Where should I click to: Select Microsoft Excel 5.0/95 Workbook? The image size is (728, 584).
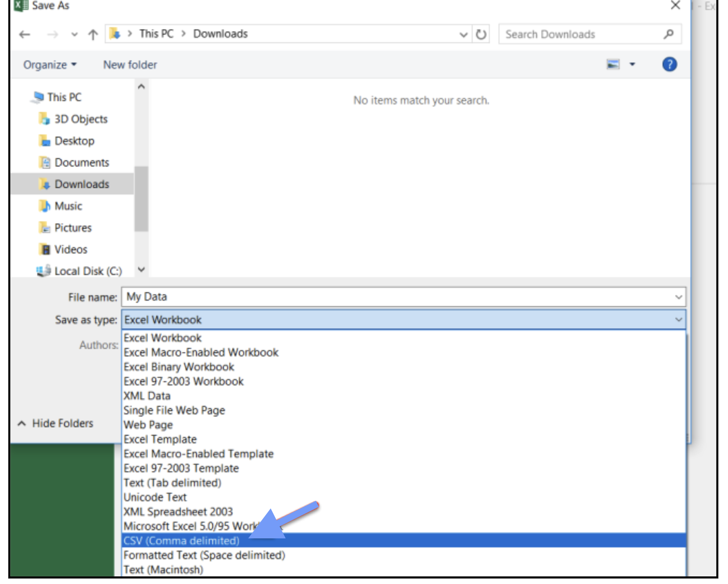[x=404, y=526]
